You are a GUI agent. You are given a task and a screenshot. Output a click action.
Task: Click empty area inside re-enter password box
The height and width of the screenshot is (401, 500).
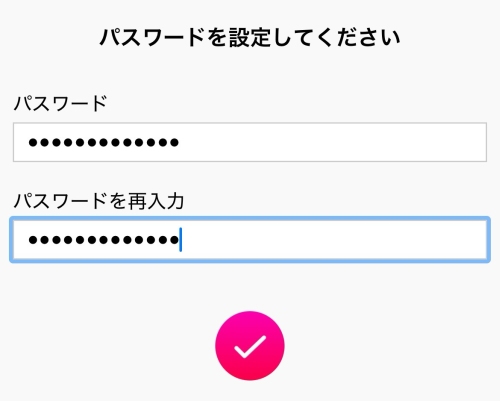(335, 240)
